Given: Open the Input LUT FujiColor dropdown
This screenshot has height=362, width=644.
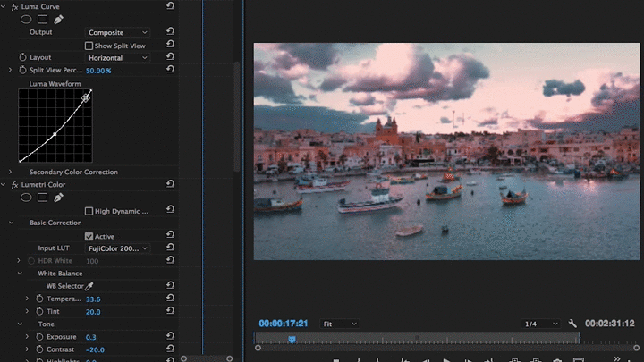Looking at the screenshot, I should [x=118, y=248].
